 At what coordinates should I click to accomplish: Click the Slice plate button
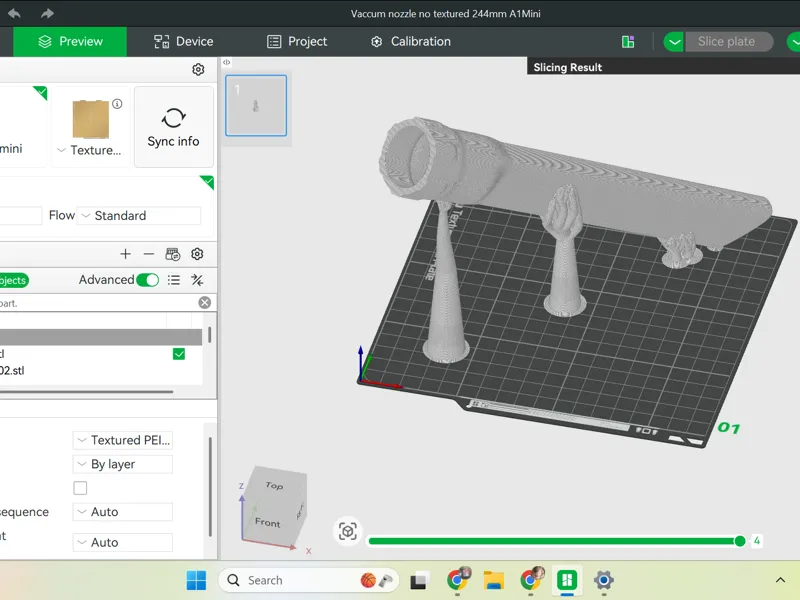(729, 41)
